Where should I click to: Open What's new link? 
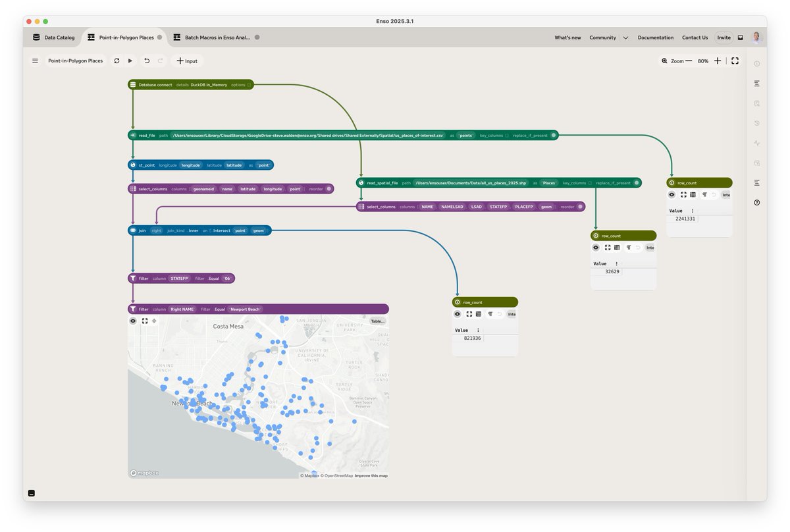(x=567, y=38)
